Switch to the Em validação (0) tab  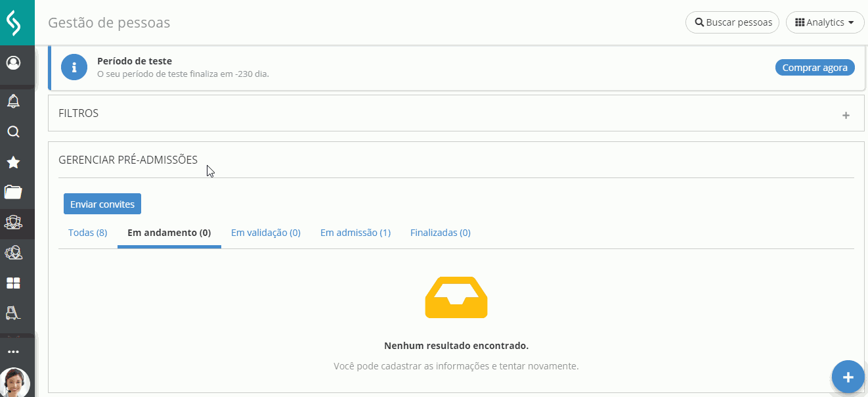tap(266, 233)
